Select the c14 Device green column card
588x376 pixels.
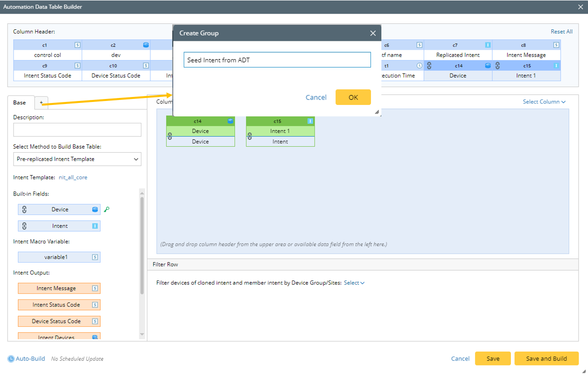[x=201, y=131]
